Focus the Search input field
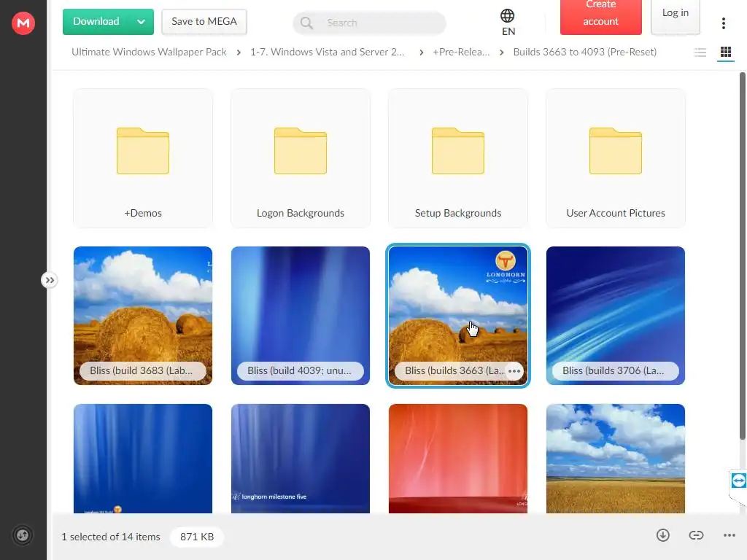 [x=369, y=23]
